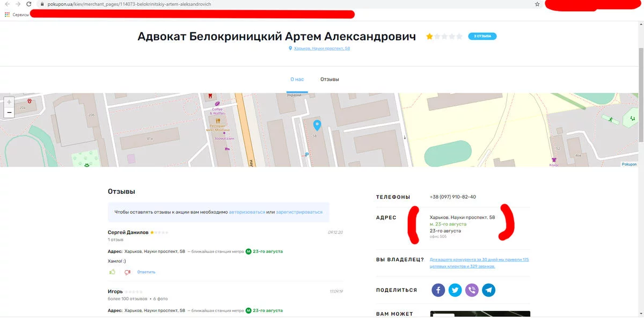
Task: Follow the 'авторизоваться' link
Action: pos(247,212)
